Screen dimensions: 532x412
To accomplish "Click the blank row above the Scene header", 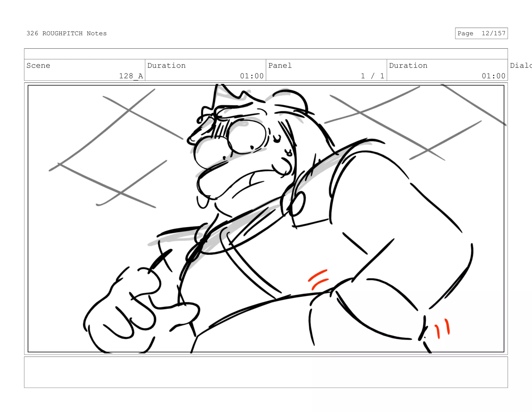I will coord(266,54).
